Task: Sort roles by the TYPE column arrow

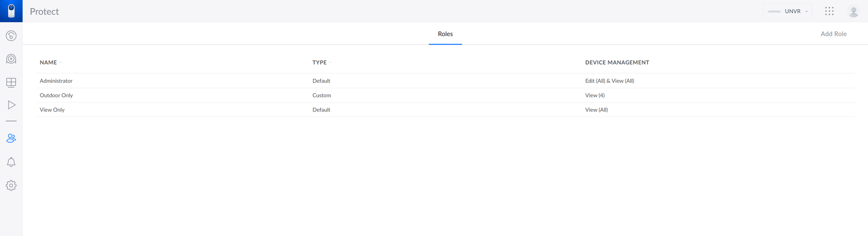Action: pyautogui.click(x=330, y=62)
